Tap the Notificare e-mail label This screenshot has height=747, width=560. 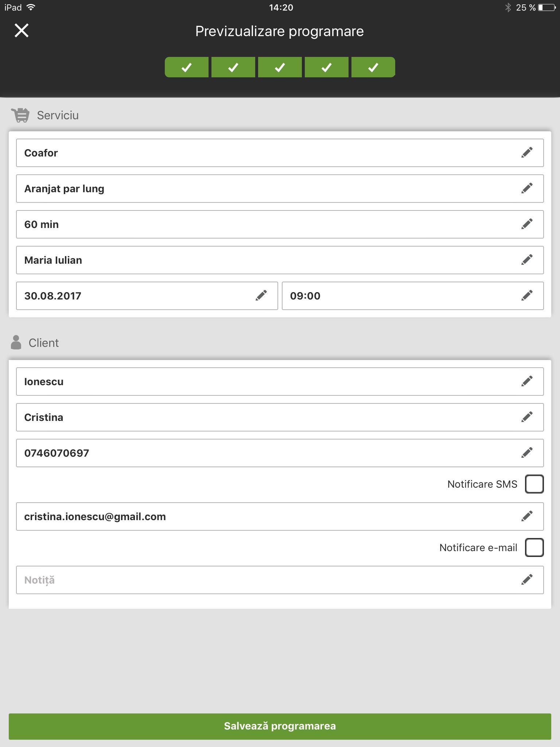(478, 547)
